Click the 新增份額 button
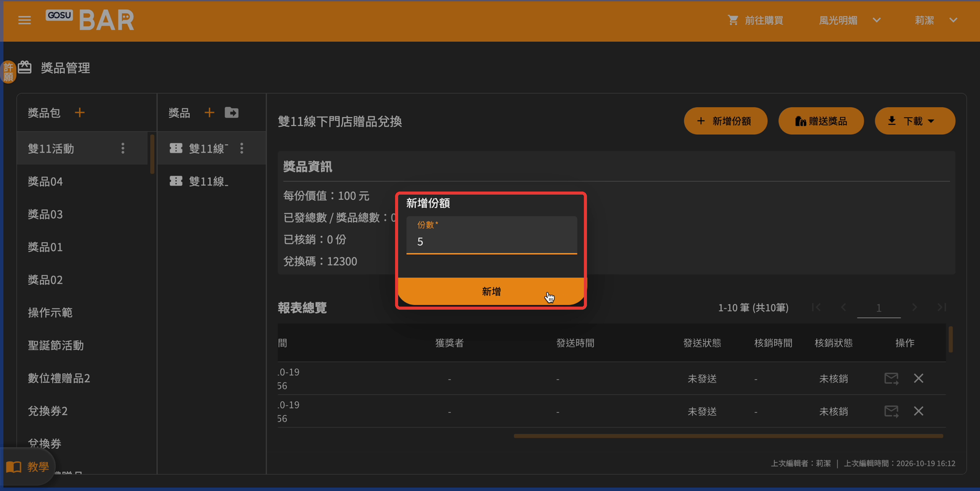 [726, 121]
